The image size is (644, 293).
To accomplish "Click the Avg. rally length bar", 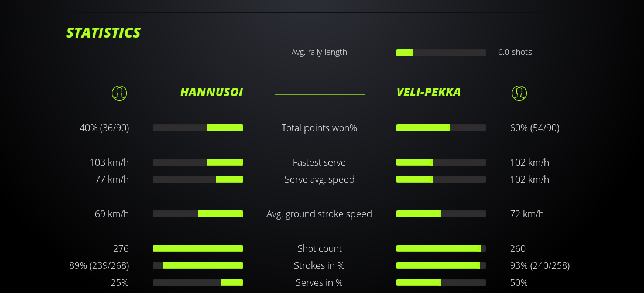I will coord(441,53).
